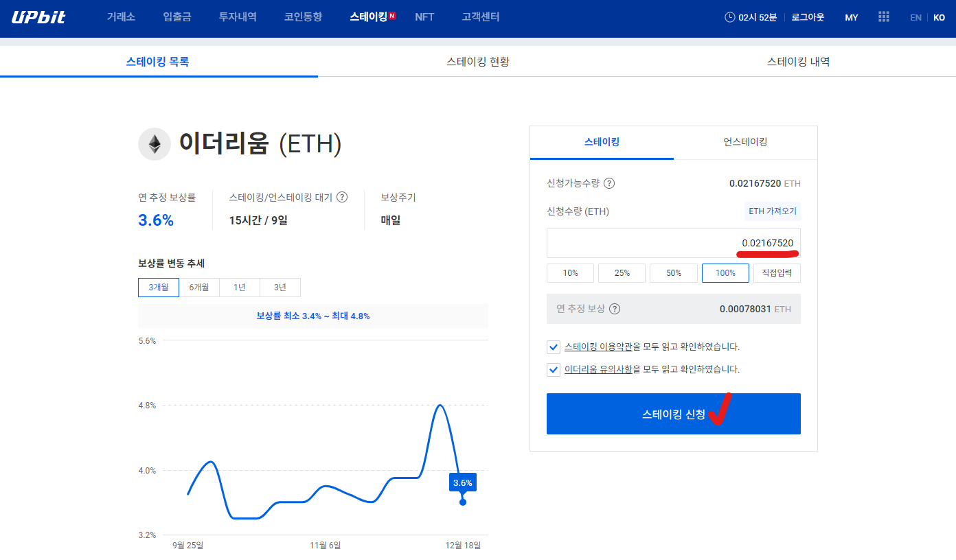Click the 9월 25일 axis label

(187, 546)
